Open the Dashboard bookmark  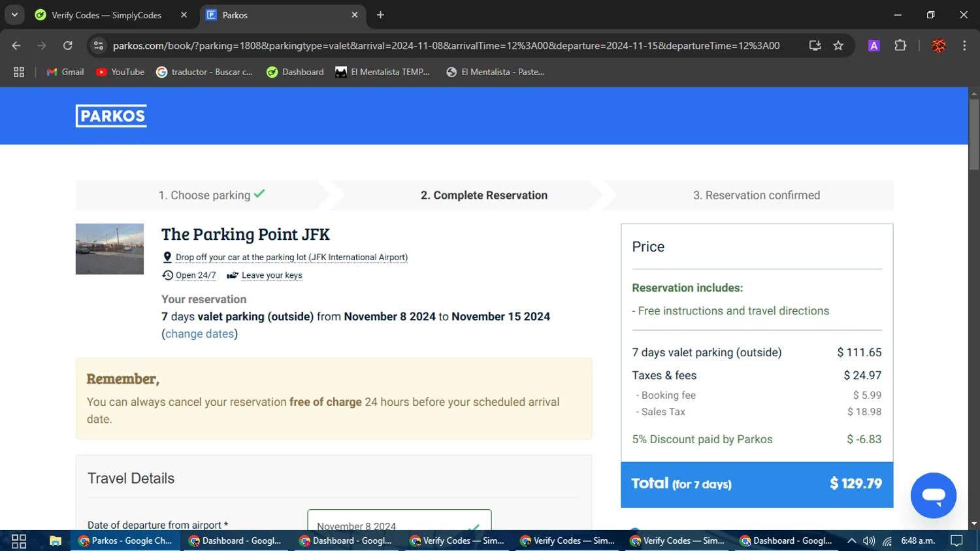295,72
